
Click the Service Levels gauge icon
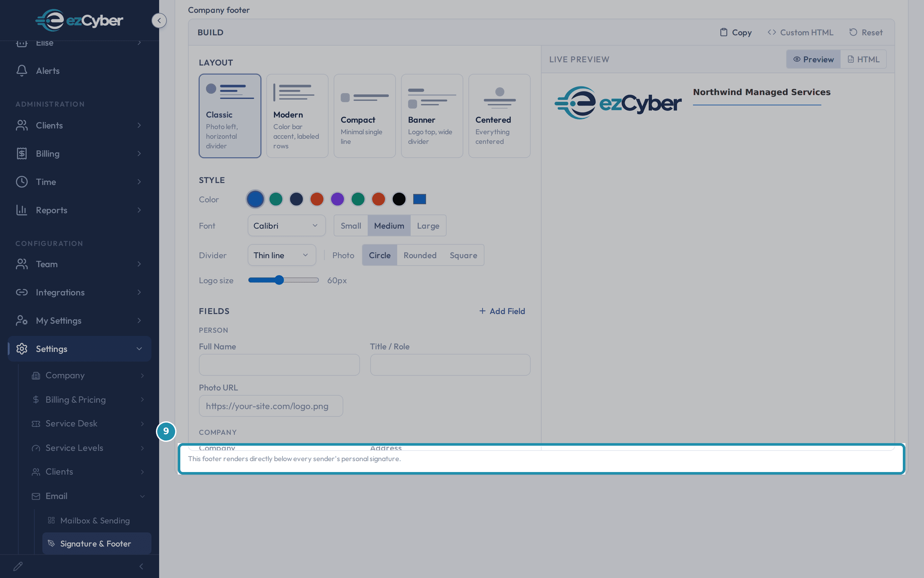pos(36,448)
